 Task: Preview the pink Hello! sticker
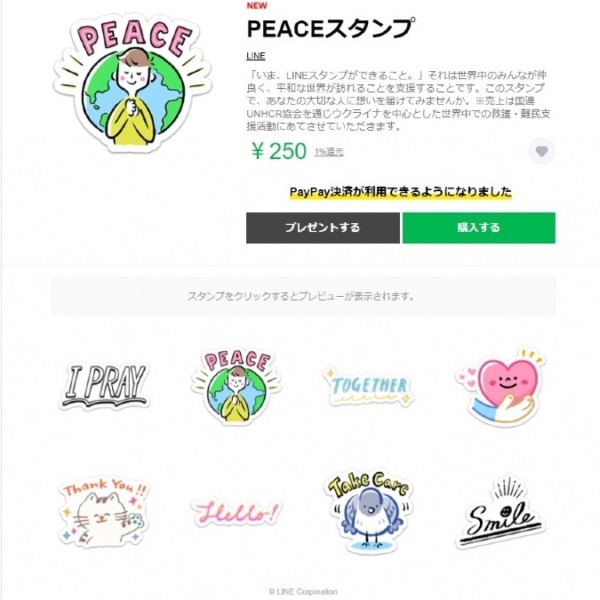(x=236, y=512)
